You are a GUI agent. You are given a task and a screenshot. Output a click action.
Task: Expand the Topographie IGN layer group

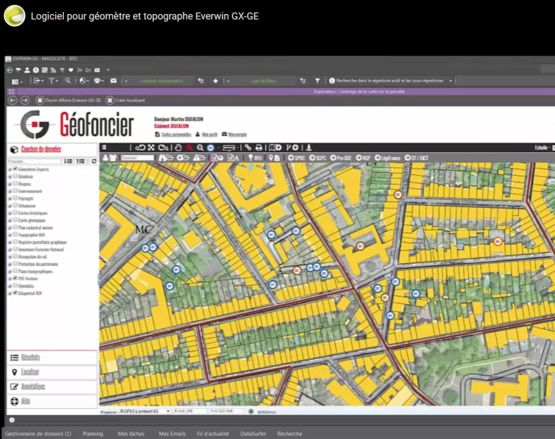[10, 235]
